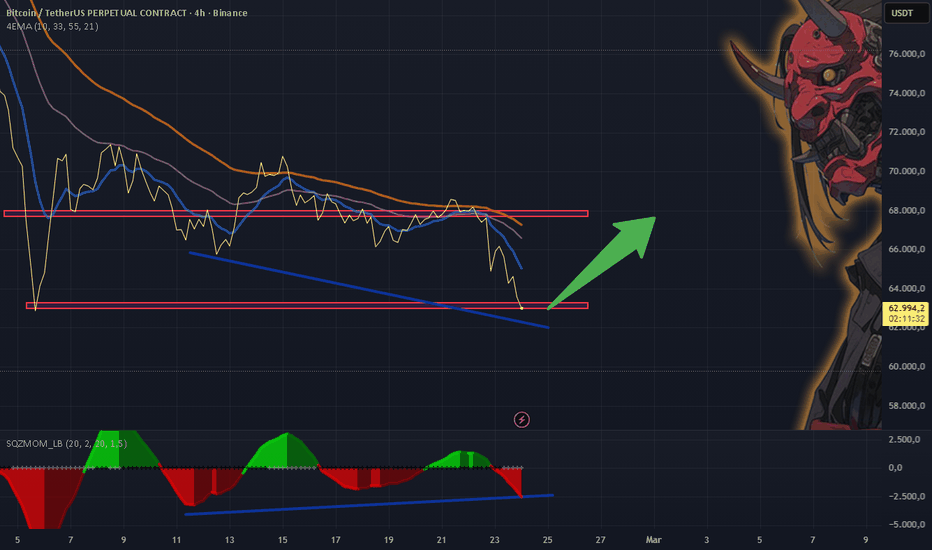Select the 4EMA (10, 33, 55, 21) indicator label
This screenshot has width=932, height=550.
pyautogui.click(x=52, y=26)
